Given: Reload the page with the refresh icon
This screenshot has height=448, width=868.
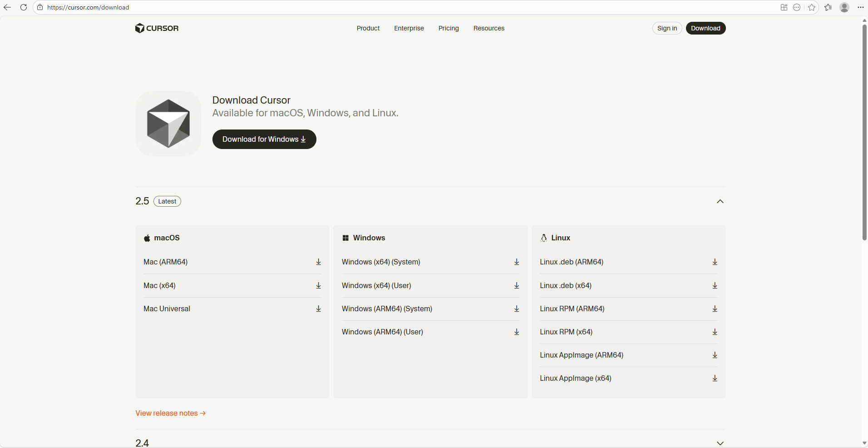Looking at the screenshot, I should pos(24,7).
